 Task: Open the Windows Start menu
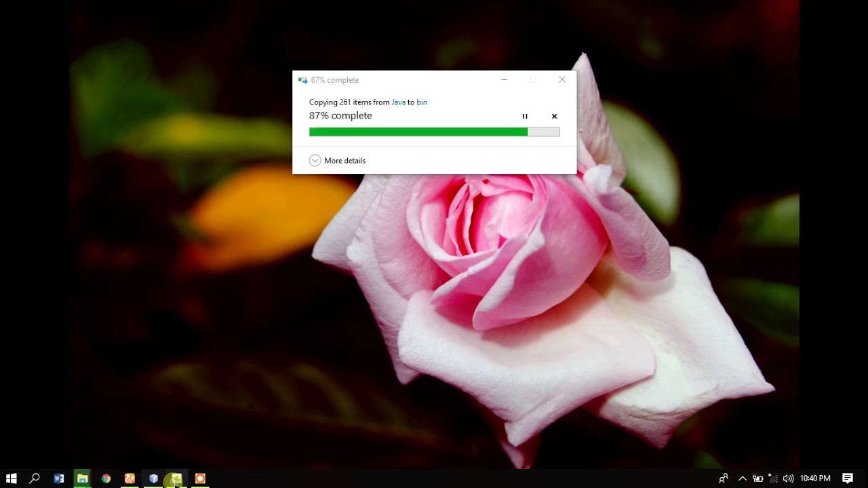(11, 479)
